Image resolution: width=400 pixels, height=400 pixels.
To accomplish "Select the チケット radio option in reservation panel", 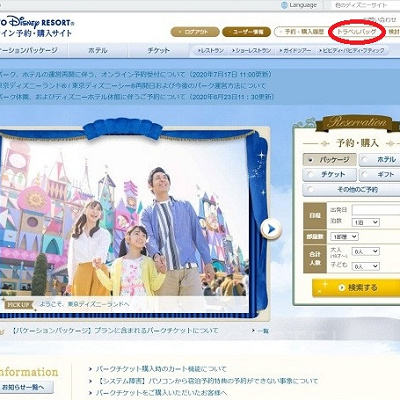I will click(310, 174).
